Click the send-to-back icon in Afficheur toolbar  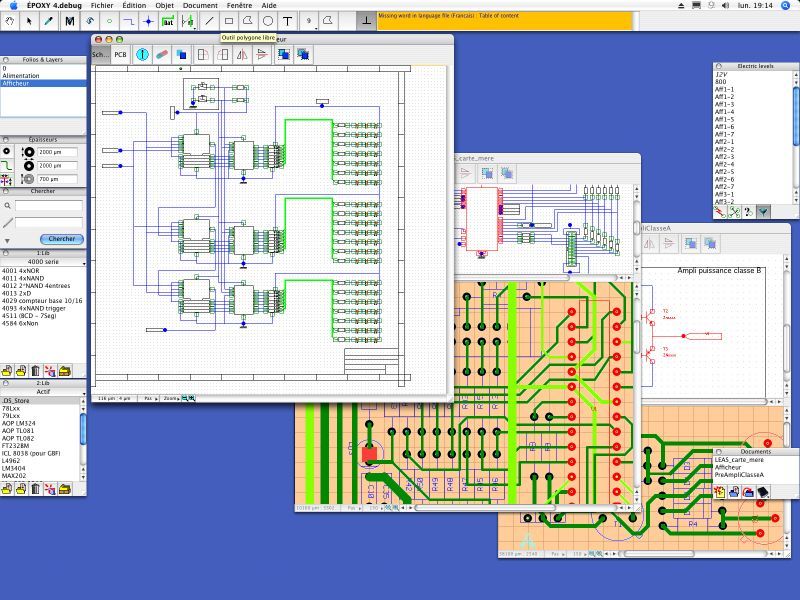point(303,55)
